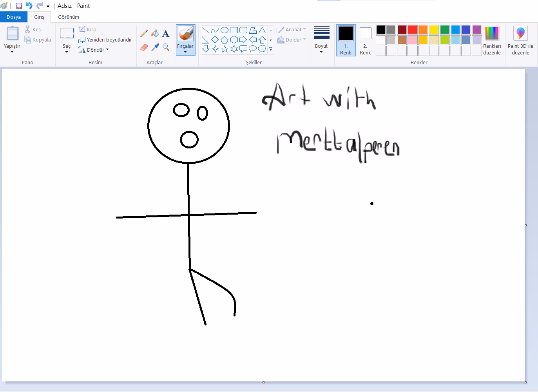
Task: Open the Dosya menu
Action: click(14, 17)
